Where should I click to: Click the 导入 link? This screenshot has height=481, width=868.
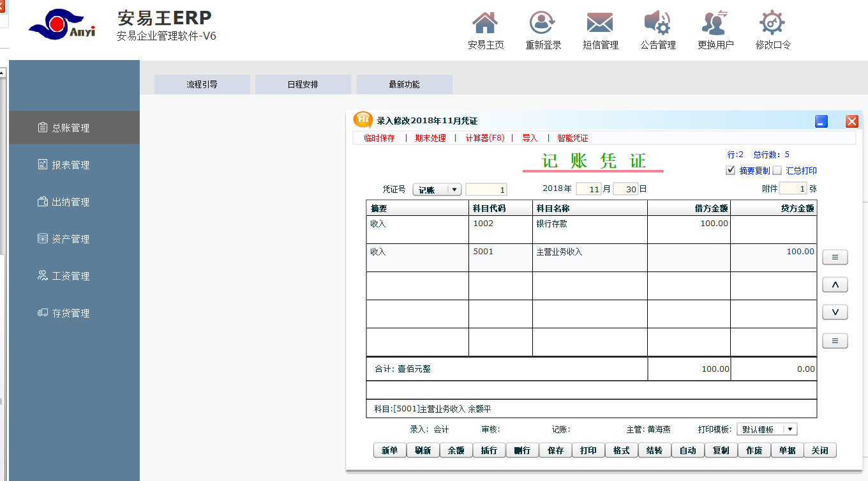click(x=530, y=138)
